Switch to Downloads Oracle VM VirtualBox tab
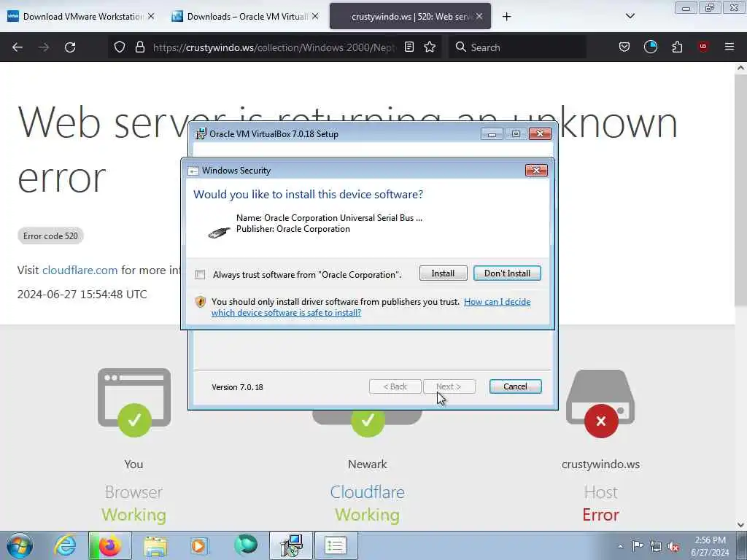Viewport: 747px width, 560px height. point(245,17)
